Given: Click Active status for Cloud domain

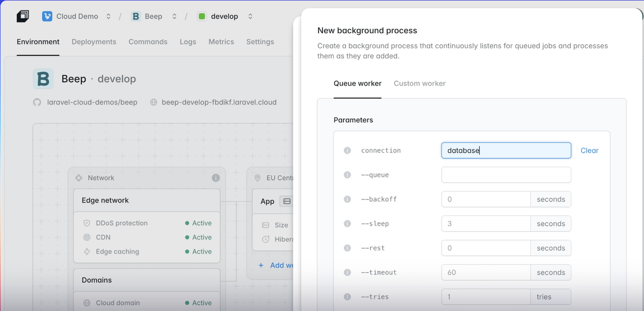Looking at the screenshot, I should [x=199, y=303].
